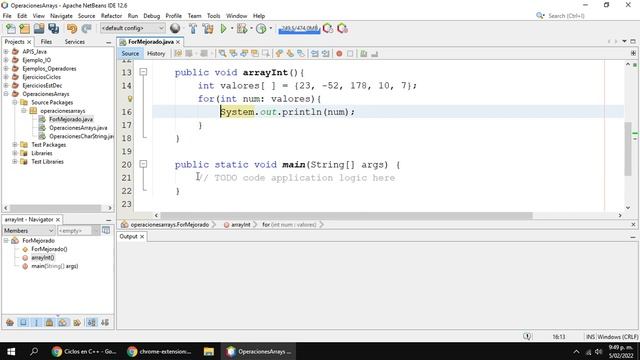Click the memory usage bar to force garbage collection
Screen dimensions: 640x360
pos(299,29)
